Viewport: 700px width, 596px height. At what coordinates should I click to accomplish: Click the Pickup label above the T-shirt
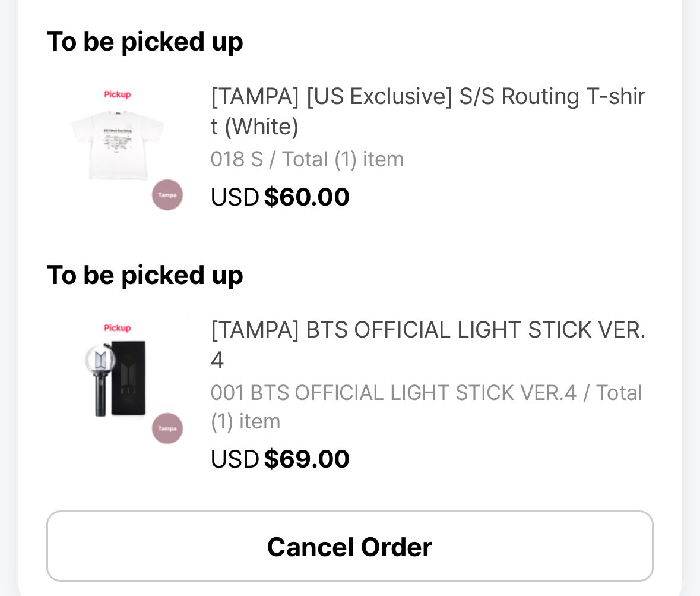pos(118,94)
